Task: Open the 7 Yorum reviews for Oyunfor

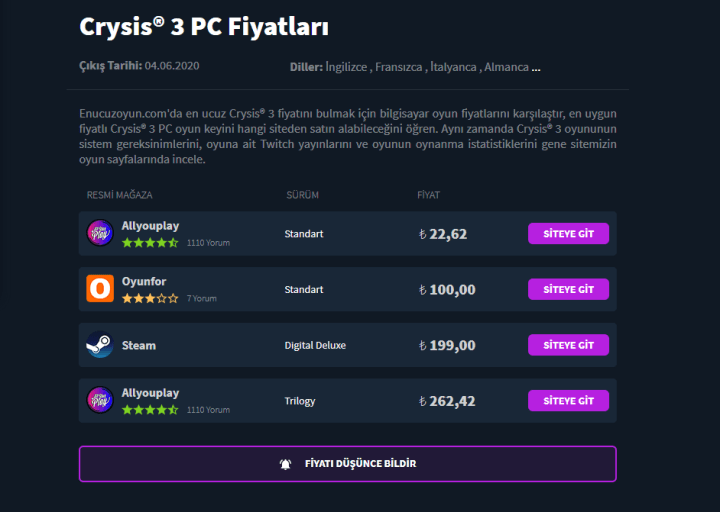Action: tap(200, 298)
